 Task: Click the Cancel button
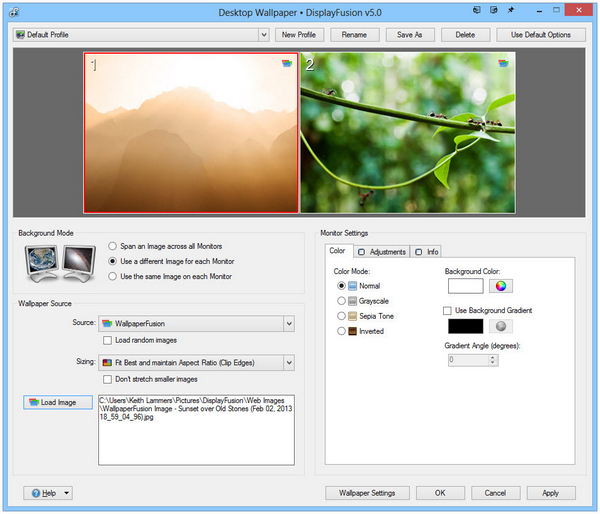(x=496, y=493)
